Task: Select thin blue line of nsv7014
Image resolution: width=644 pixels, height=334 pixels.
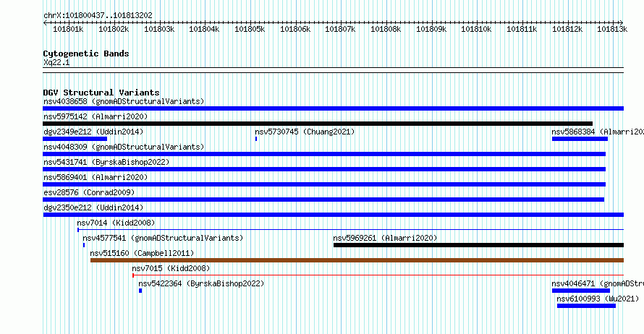Action: click(x=350, y=230)
